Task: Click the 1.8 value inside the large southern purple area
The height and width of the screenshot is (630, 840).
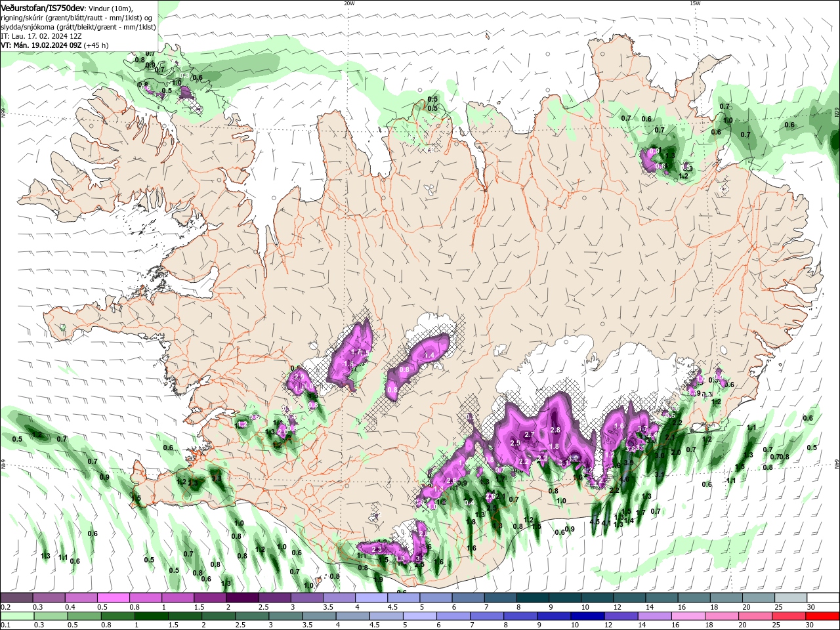Action: tap(554, 447)
